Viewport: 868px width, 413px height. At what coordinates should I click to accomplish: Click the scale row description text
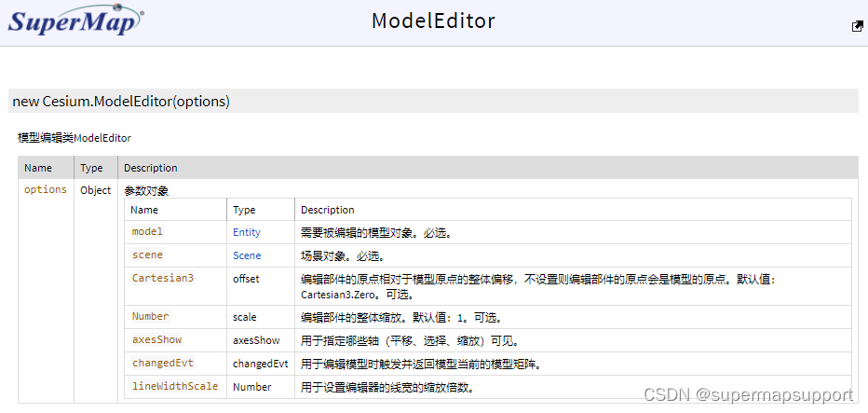[401, 318]
